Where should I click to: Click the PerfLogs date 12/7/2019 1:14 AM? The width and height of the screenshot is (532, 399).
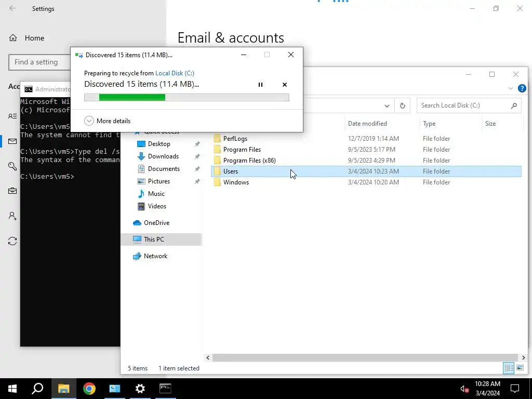(373, 139)
